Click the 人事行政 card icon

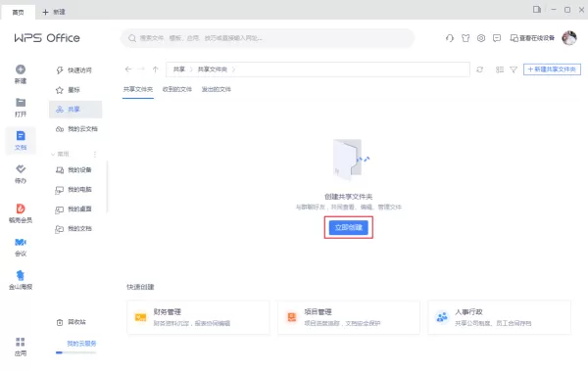[x=442, y=317]
